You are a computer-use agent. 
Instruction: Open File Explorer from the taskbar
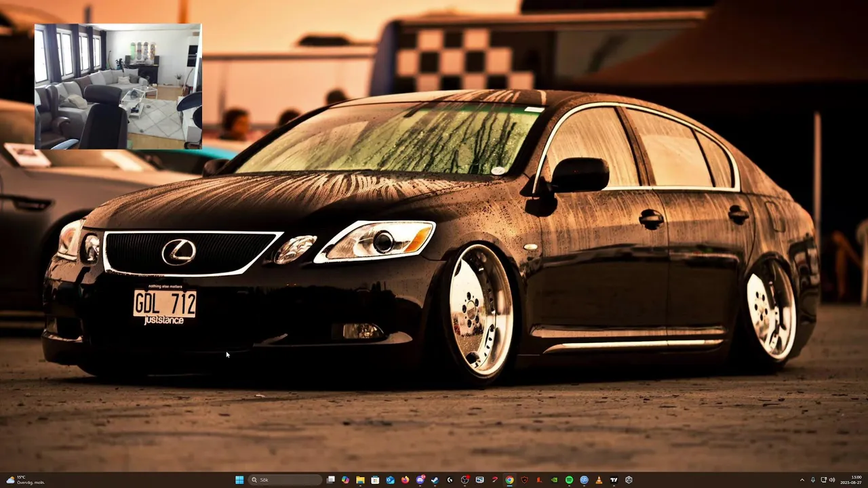[x=360, y=480]
